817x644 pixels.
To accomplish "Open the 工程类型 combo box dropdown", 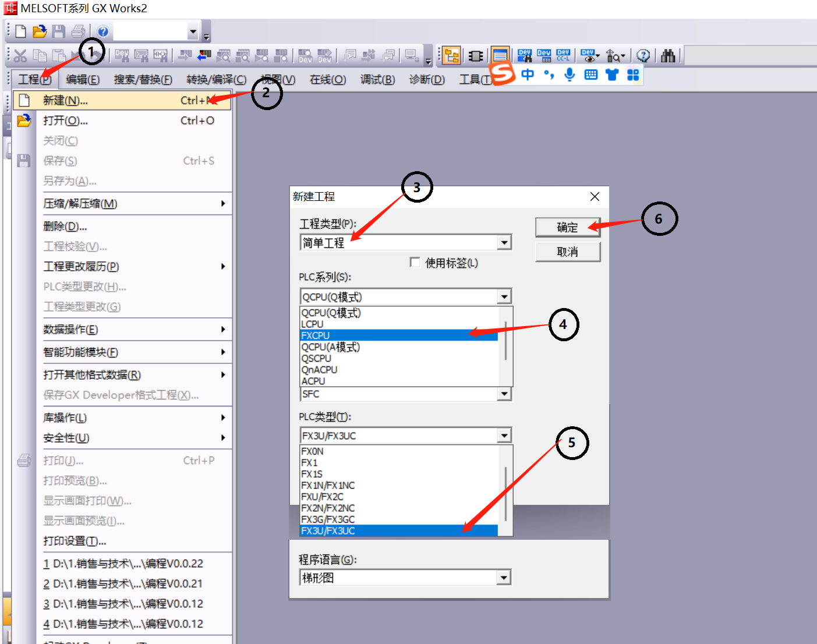I will (504, 242).
